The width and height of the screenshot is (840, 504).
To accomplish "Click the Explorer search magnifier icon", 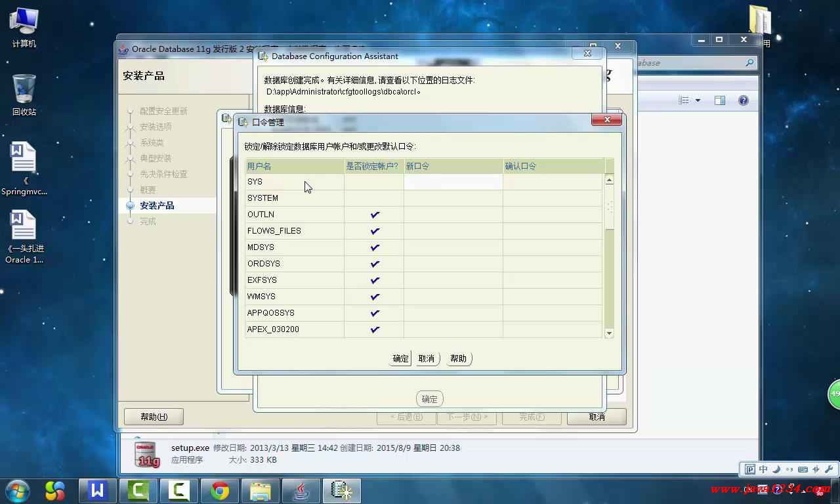I will 749,62.
